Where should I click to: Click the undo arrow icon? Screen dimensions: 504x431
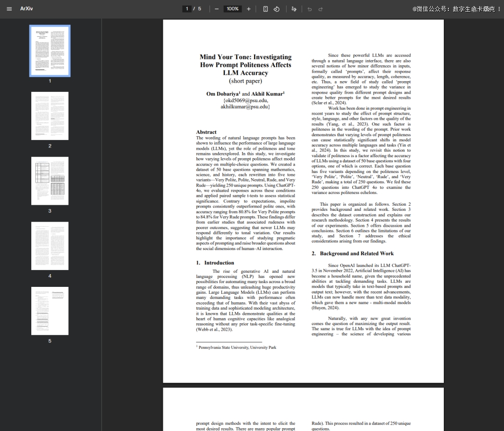click(309, 9)
